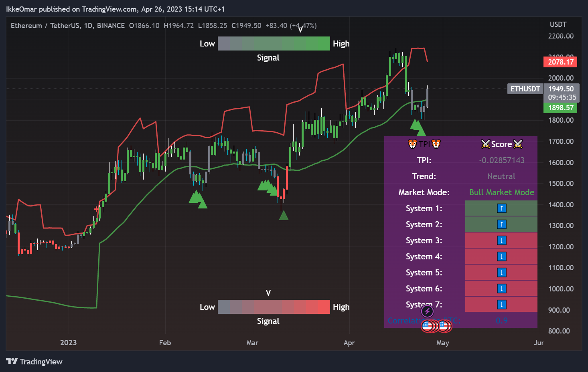Click the System 3 down-arrow icon
Viewport: 588px width, 372px height.
pos(501,240)
